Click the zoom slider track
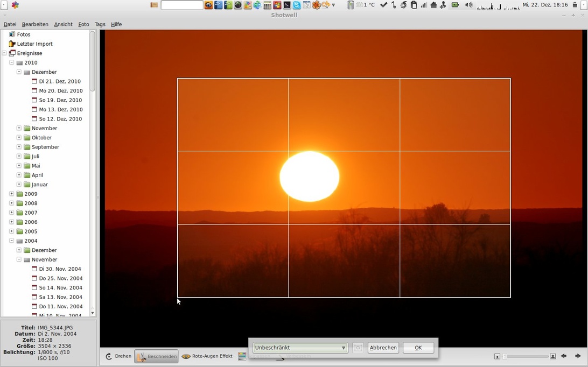The height and width of the screenshot is (367, 588). [525, 356]
